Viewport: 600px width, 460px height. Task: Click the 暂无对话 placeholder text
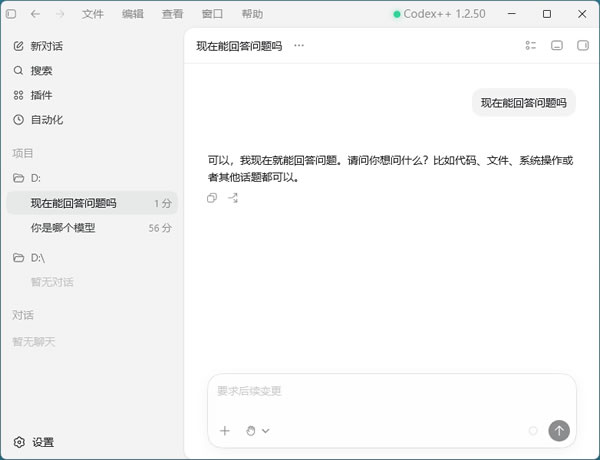[x=52, y=282]
